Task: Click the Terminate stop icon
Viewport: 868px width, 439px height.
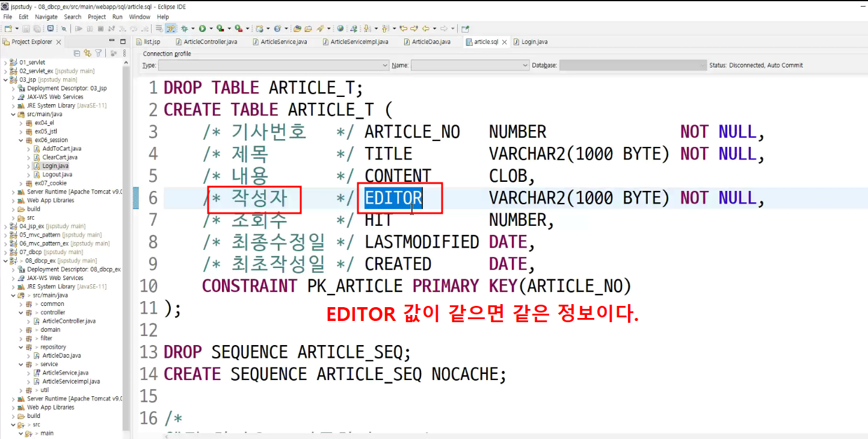Action: (x=100, y=28)
